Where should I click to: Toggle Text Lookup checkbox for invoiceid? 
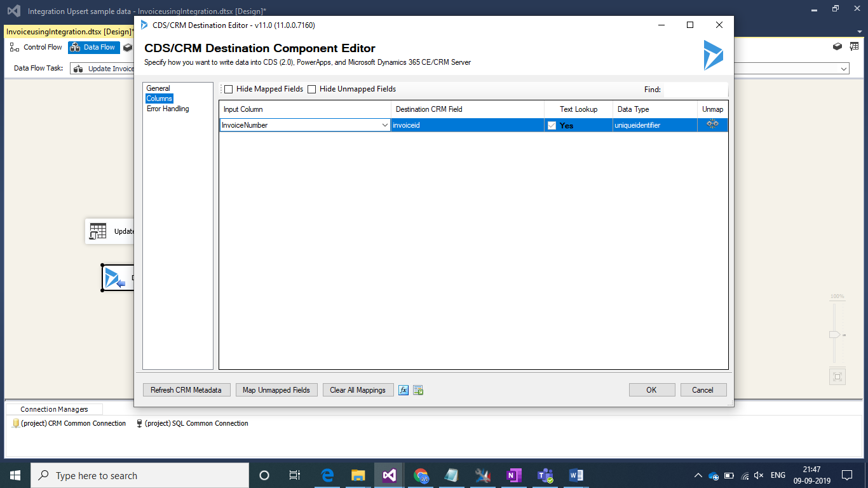click(x=552, y=125)
